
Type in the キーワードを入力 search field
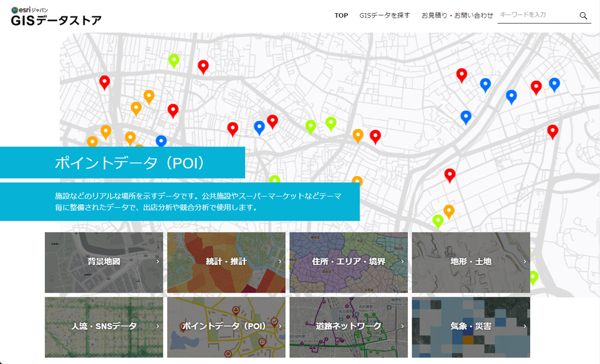pos(536,15)
